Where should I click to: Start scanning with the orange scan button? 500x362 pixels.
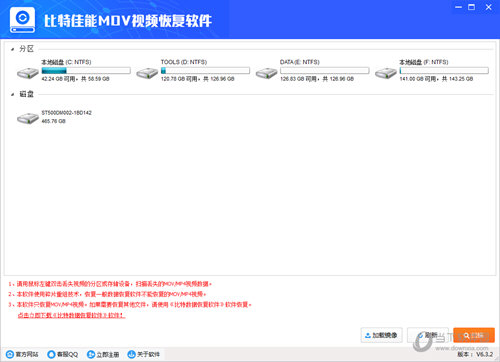[x=474, y=335]
